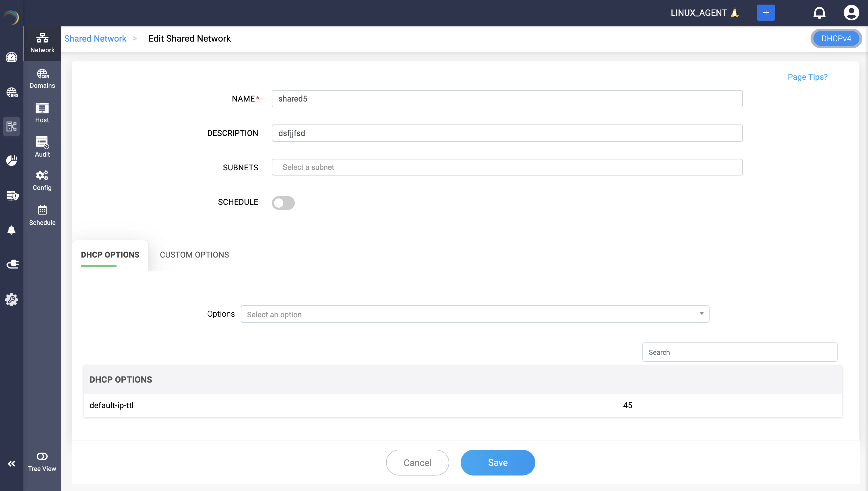Open the Page Tips link

807,77
